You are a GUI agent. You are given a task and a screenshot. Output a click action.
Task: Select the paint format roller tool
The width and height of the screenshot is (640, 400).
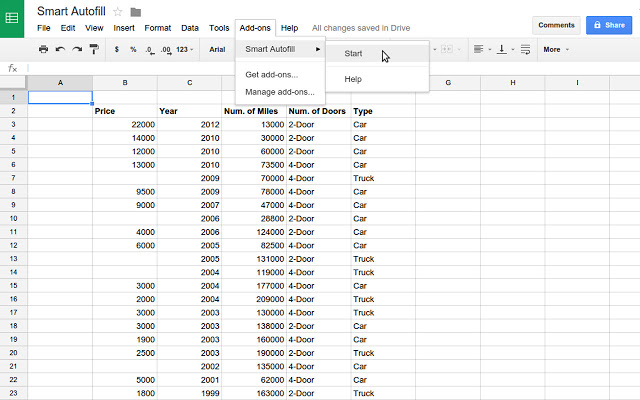coord(94,49)
